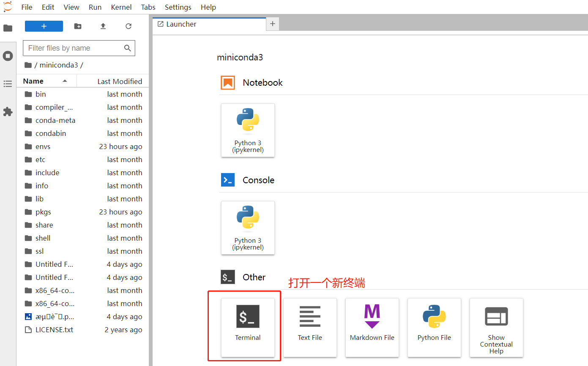Open the Tabs menu
Image resolution: width=588 pixels, height=366 pixels.
click(148, 7)
